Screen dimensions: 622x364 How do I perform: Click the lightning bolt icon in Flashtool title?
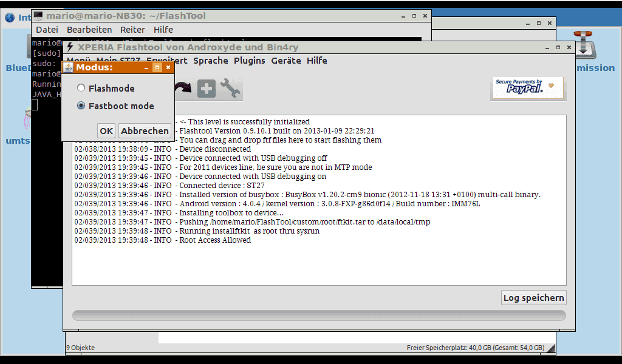[x=70, y=47]
